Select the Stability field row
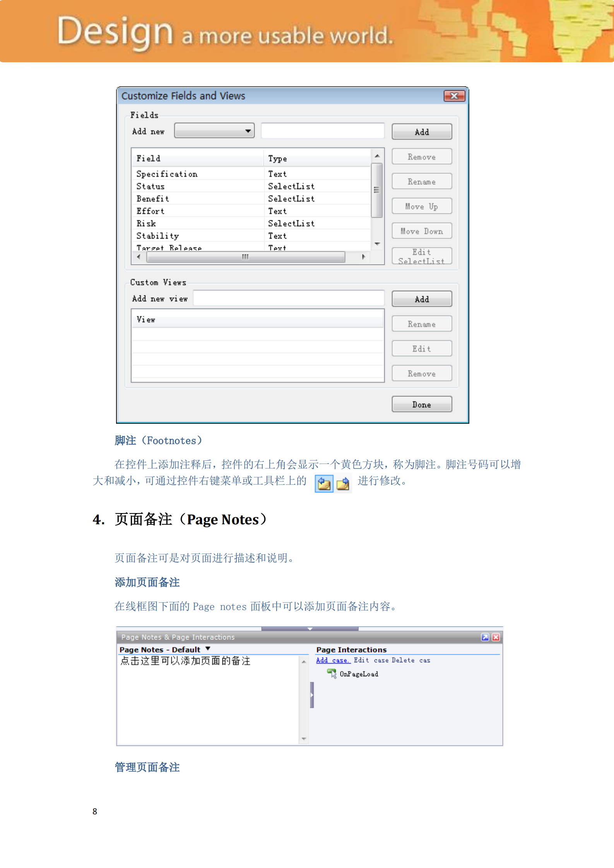 point(251,236)
